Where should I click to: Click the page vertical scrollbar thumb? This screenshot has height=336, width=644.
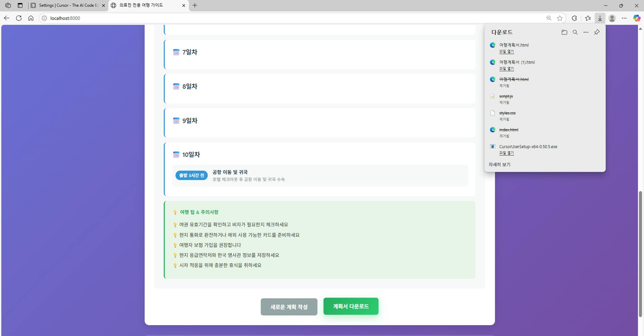pos(640,254)
